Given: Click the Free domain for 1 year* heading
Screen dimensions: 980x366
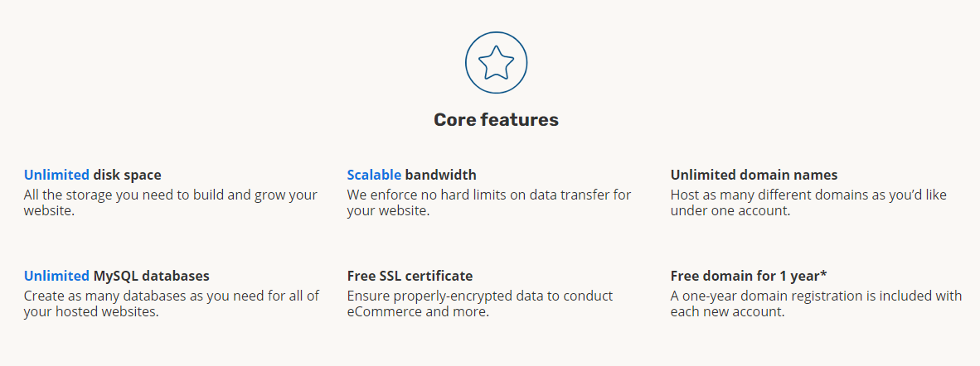Looking at the screenshot, I should tap(750, 276).
